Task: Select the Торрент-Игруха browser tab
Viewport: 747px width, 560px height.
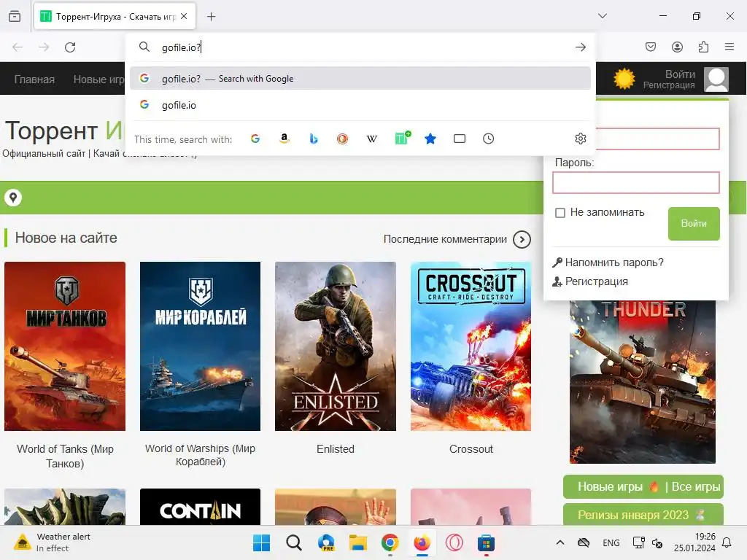Action: [x=115, y=16]
